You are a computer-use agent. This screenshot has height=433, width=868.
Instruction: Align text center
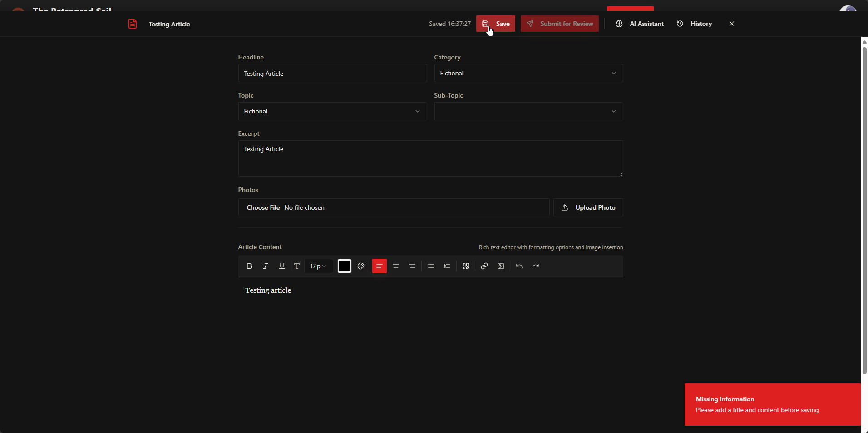click(396, 266)
